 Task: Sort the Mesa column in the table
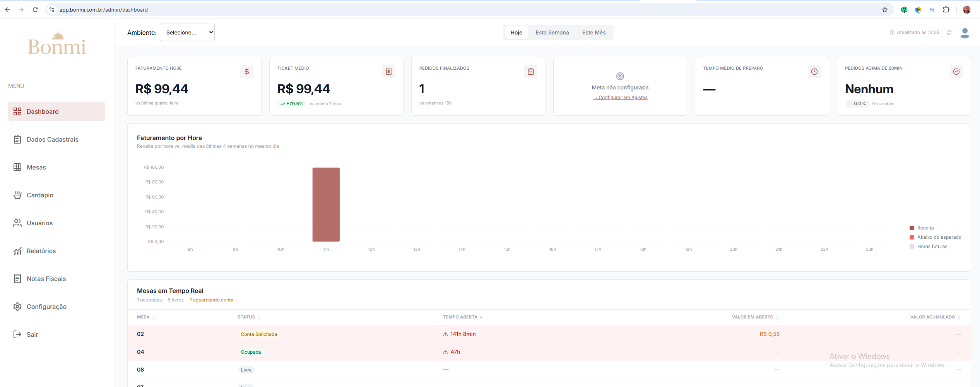(x=145, y=317)
